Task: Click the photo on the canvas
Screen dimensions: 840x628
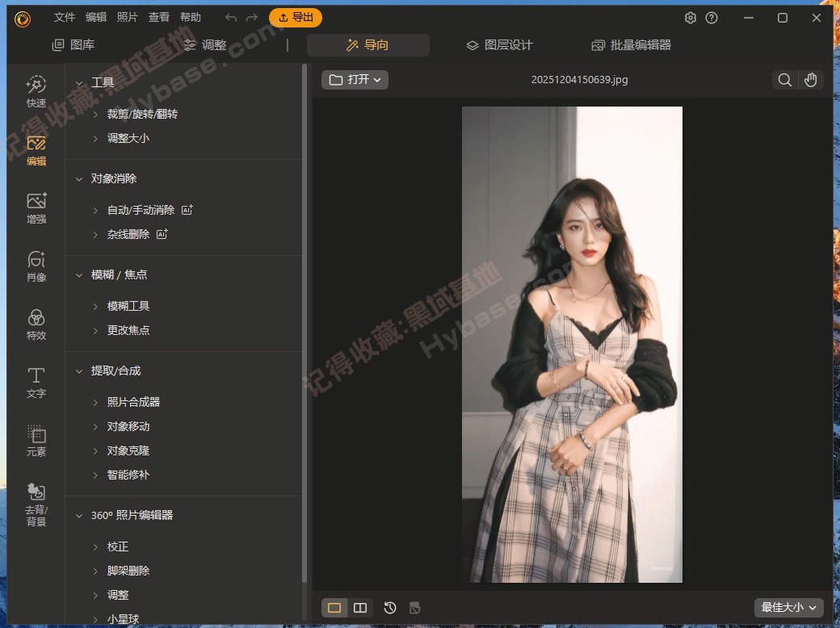Action: pyautogui.click(x=572, y=347)
